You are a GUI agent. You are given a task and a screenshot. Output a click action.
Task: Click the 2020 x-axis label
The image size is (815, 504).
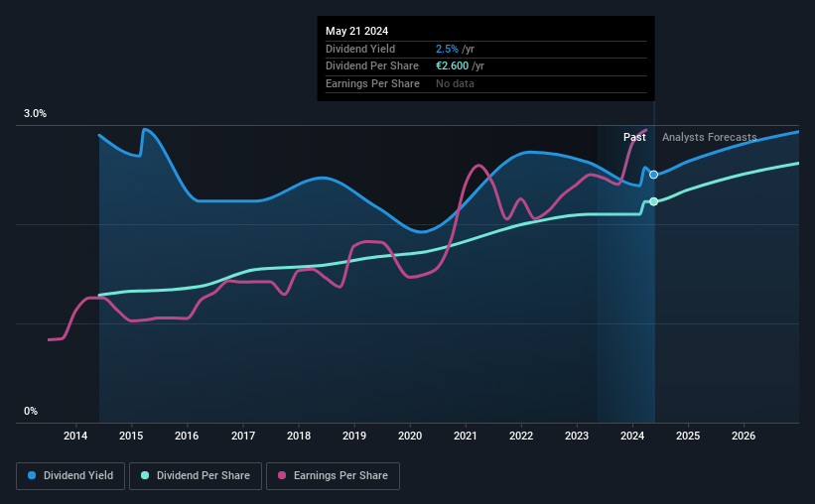[410, 436]
